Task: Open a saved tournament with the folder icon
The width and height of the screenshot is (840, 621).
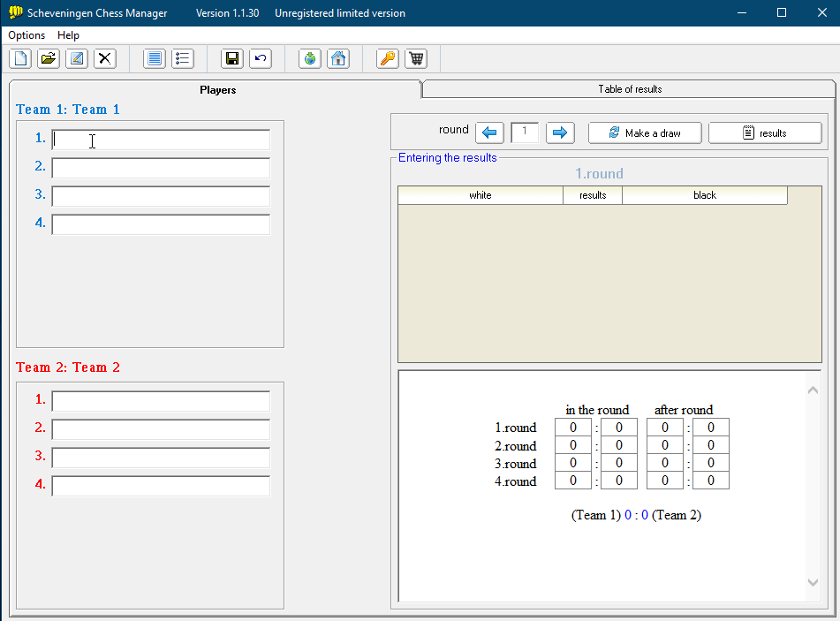Action: coord(49,58)
